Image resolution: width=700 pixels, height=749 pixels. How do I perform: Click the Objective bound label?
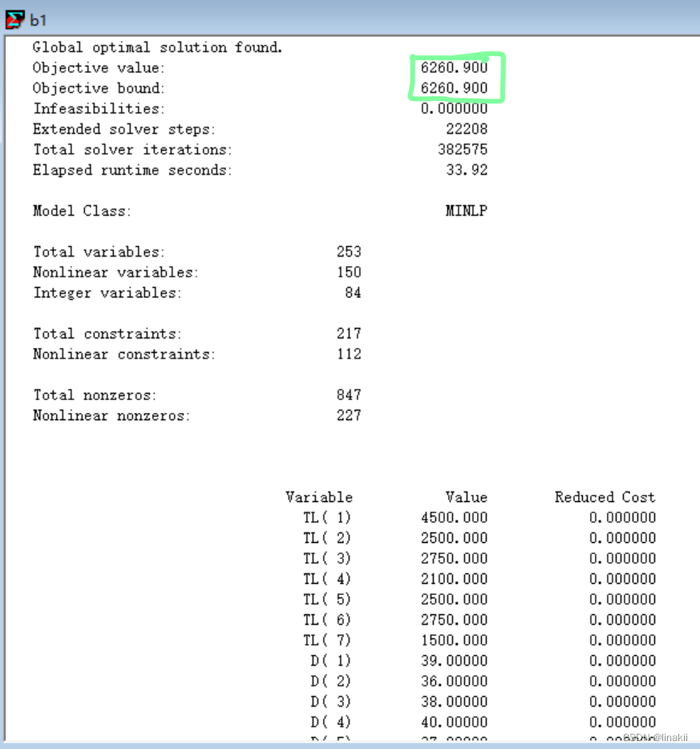[x=99, y=88]
